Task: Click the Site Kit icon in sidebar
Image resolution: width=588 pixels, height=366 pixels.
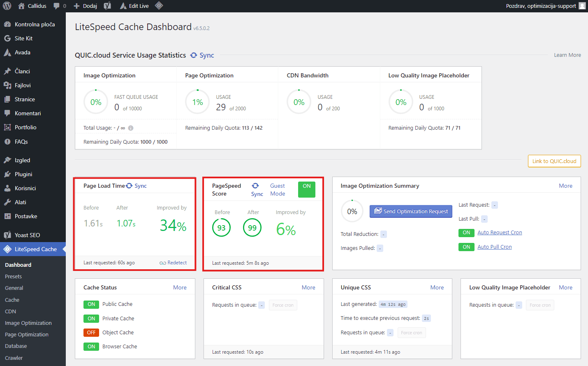Action: (7, 38)
